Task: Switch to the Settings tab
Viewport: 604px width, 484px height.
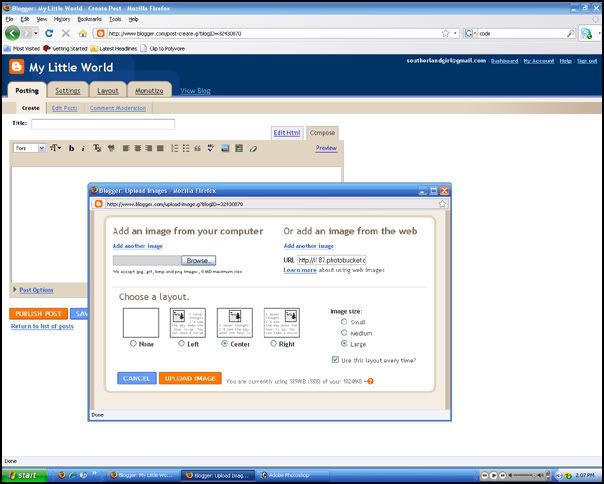Action: click(x=68, y=91)
